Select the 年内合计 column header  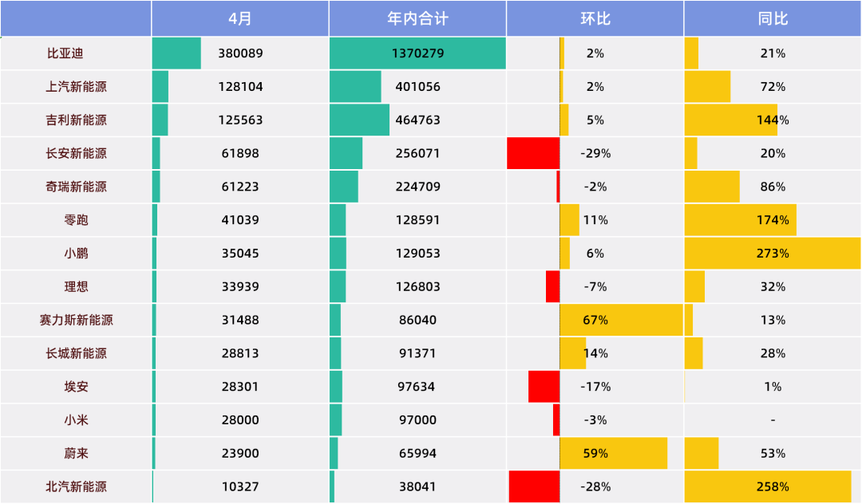(x=417, y=18)
